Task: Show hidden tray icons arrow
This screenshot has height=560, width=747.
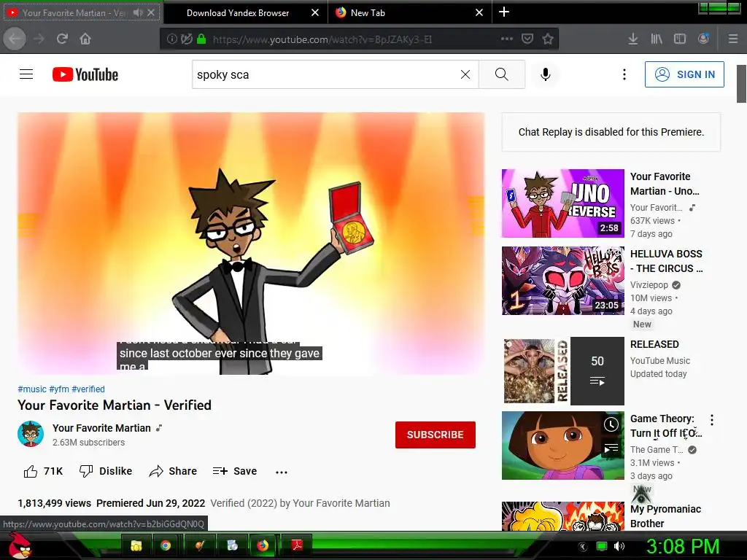Action: coord(583,546)
